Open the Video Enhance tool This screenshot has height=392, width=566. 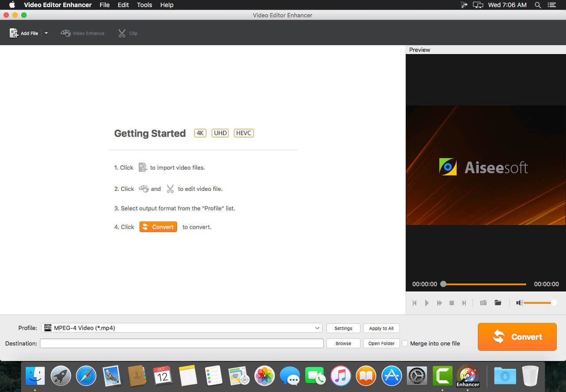tap(83, 33)
